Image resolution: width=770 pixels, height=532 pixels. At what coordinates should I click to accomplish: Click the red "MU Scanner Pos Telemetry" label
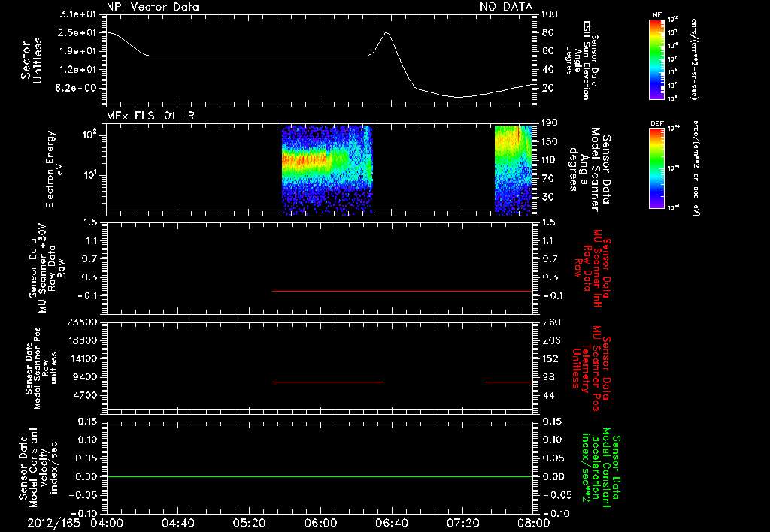pyautogui.click(x=591, y=368)
